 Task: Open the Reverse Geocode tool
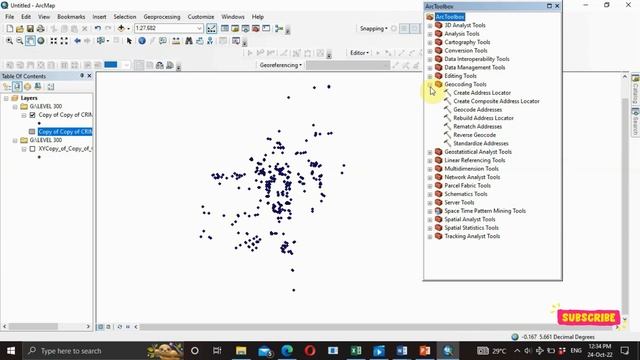[x=475, y=135]
